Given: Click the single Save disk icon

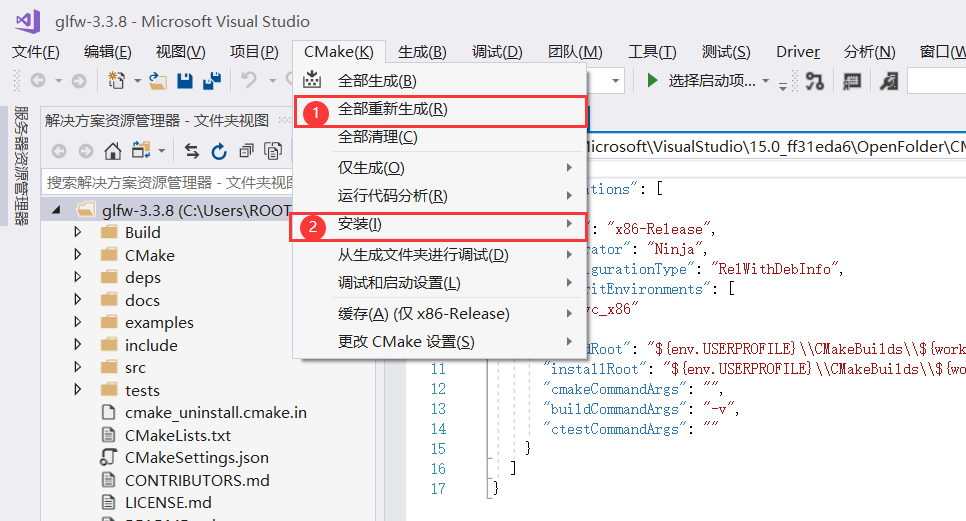Looking at the screenshot, I should (185, 81).
